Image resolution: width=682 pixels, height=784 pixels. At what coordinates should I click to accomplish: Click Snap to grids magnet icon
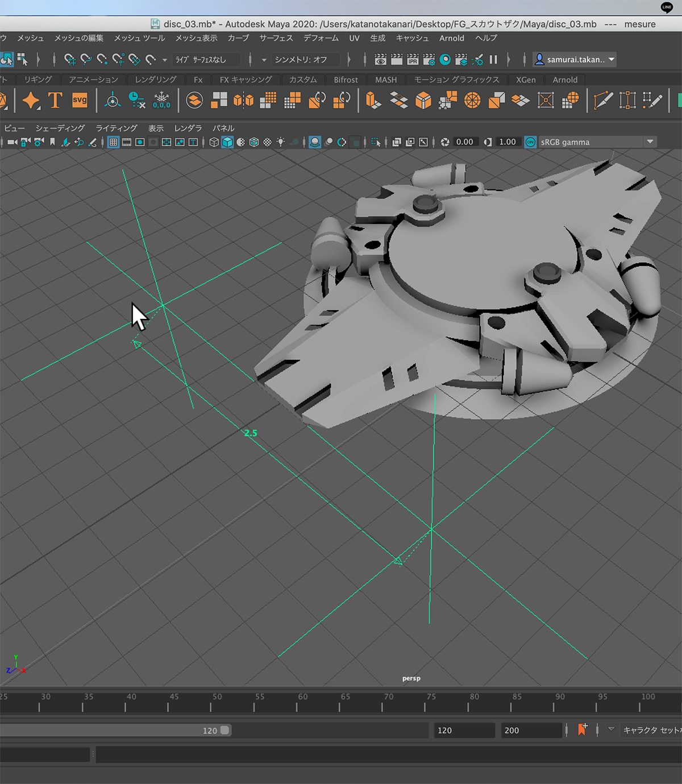coord(70,59)
